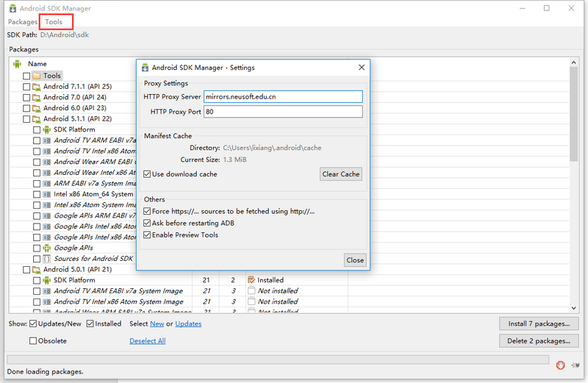The height and width of the screenshot is (383, 588).
Task: Check Google APIs add-on checkbox under API 22
Action: pyautogui.click(x=36, y=248)
